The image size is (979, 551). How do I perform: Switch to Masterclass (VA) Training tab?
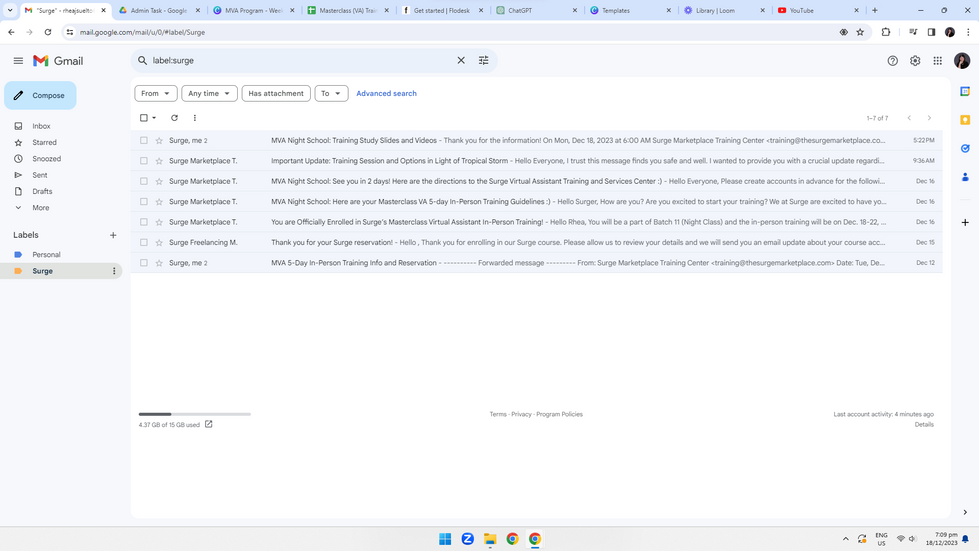pyautogui.click(x=348, y=11)
